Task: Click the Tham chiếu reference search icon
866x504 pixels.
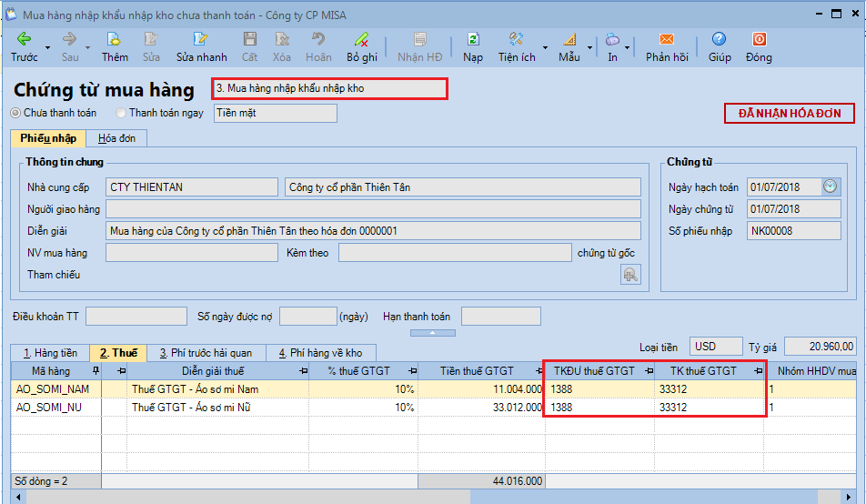Action: pyautogui.click(x=630, y=274)
